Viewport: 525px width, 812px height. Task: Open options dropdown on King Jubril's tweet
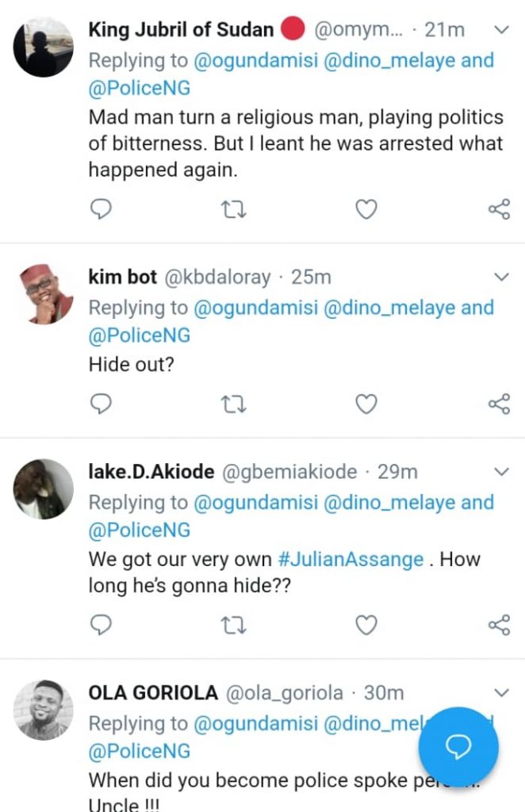point(500,30)
